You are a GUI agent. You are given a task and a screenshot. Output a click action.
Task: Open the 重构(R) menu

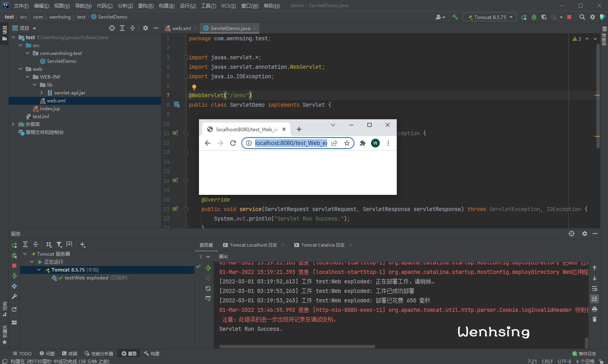click(146, 6)
